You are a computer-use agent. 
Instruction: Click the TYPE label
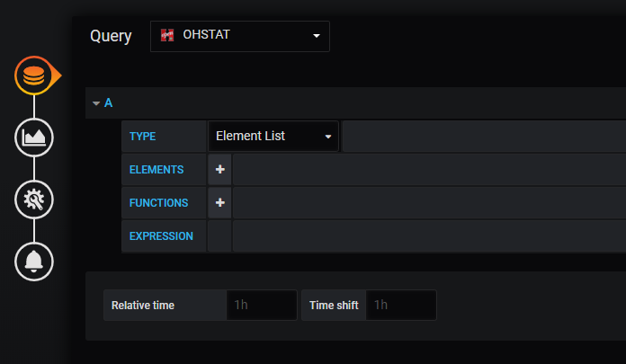click(x=142, y=137)
